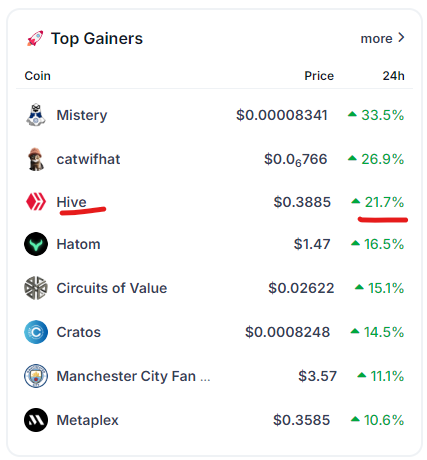Open the Manchester City Fan token link
427x460 pixels.
click(x=133, y=376)
